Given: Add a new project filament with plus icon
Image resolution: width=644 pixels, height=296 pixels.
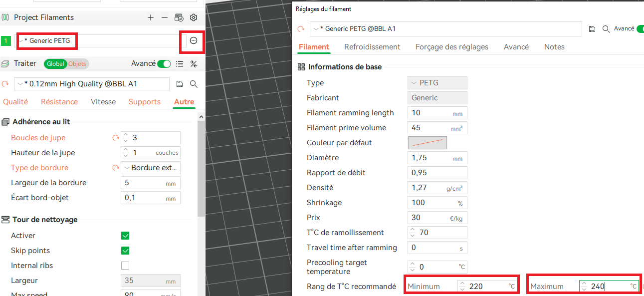Looking at the screenshot, I should pos(151,17).
